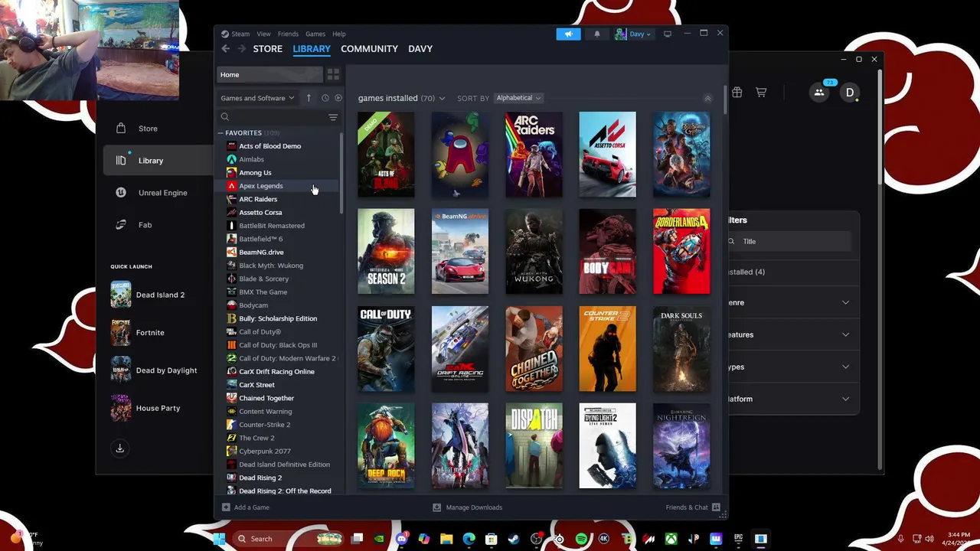Open advanced filters icon beside the search box
Image resolution: width=980 pixels, height=551 pixels.
click(x=333, y=117)
